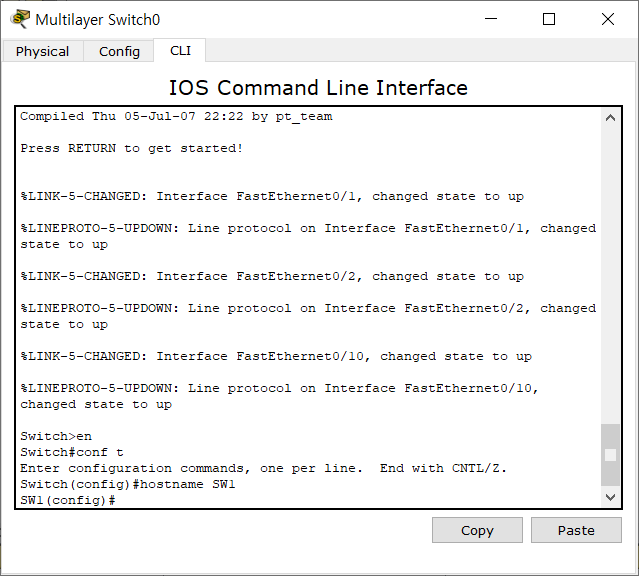Minimize the Multilayer Switch0 window
The height and width of the screenshot is (576, 639).
tap(491, 19)
